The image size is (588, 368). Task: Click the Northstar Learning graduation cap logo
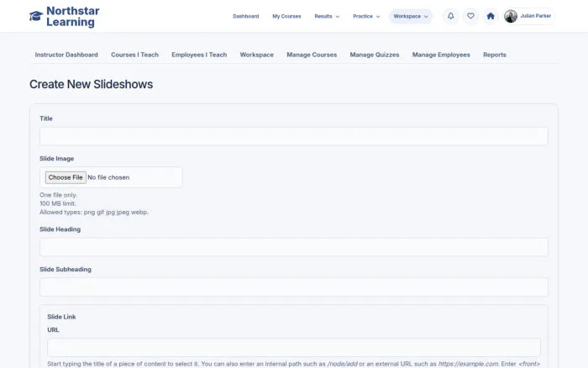pos(36,16)
